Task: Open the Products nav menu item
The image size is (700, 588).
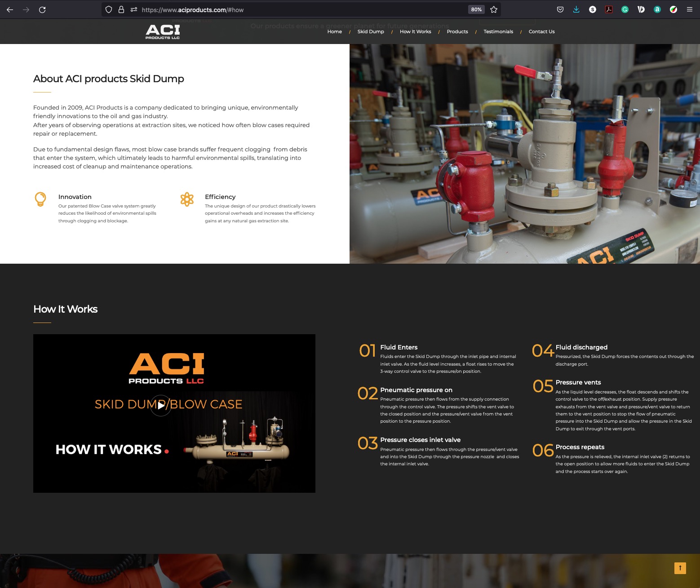Action: coord(457,31)
